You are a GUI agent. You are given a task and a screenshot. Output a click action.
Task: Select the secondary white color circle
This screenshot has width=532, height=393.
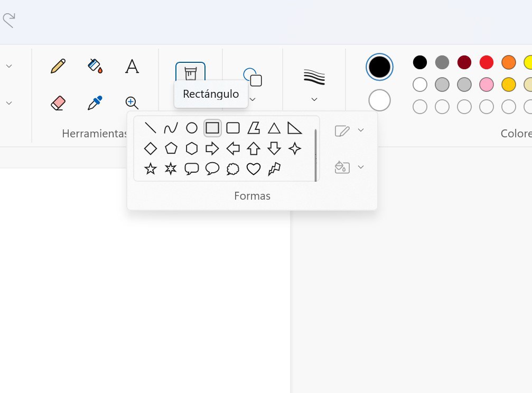pos(379,100)
